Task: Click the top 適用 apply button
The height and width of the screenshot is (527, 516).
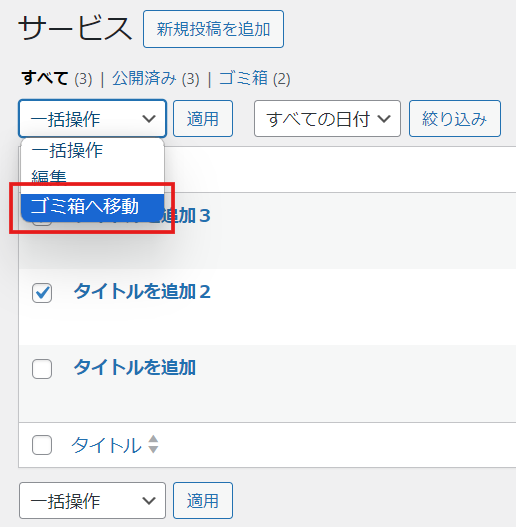Action: click(203, 119)
